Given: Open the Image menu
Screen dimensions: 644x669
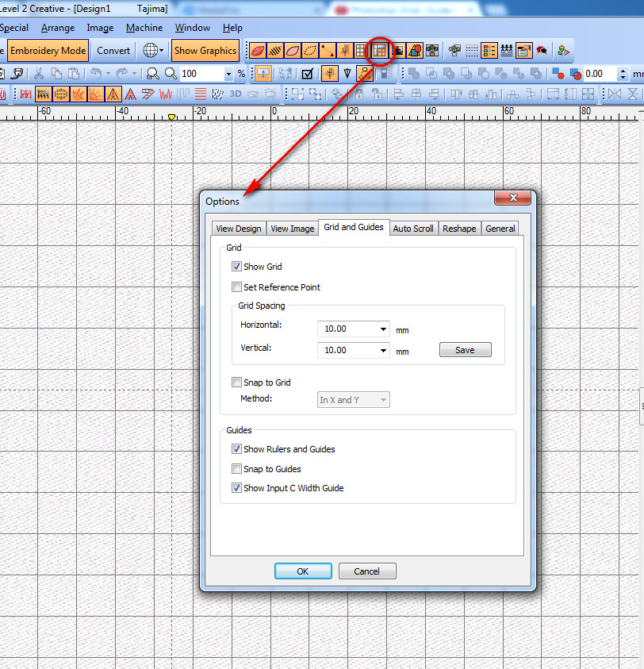Looking at the screenshot, I should [x=100, y=28].
